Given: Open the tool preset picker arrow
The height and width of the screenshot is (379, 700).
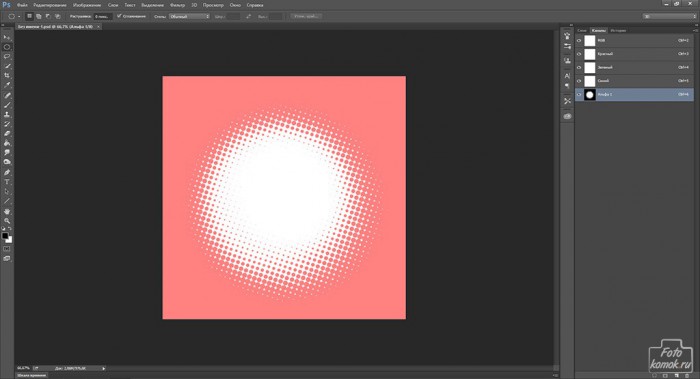Looking at the screenshot, I should pyautogui.click(x=19, y=17).
